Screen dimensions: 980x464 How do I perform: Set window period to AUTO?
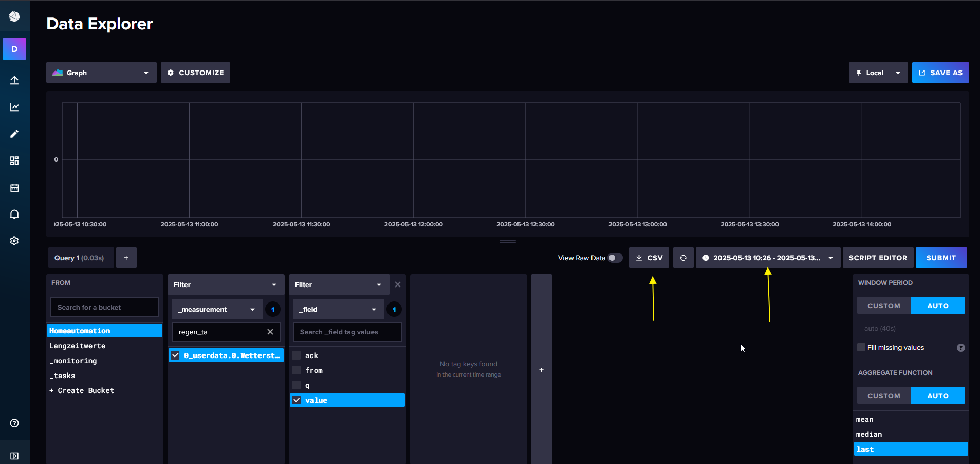pyautogui.click(x=938, y=306)
